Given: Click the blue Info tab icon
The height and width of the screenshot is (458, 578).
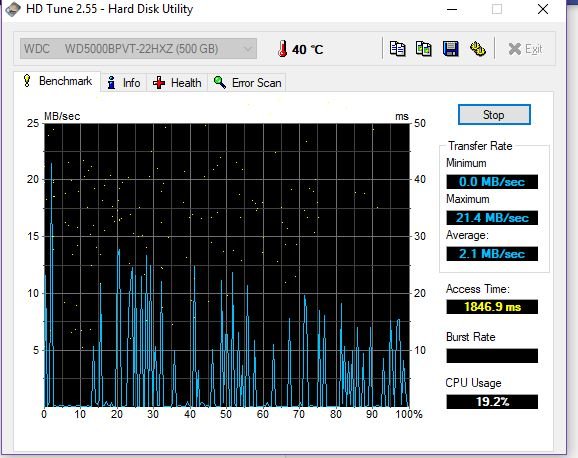Looking at the screenshot, I should [111, 83].
